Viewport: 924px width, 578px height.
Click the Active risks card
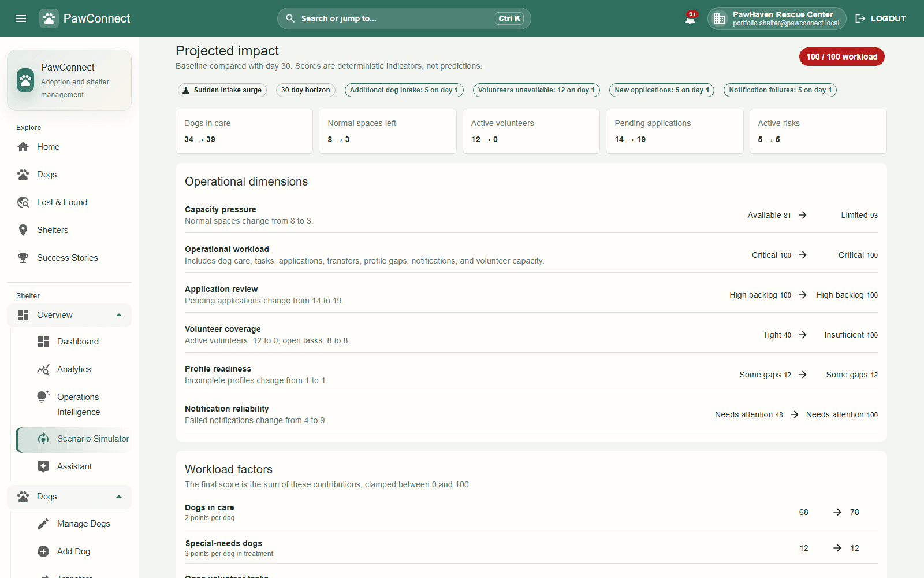818,131
